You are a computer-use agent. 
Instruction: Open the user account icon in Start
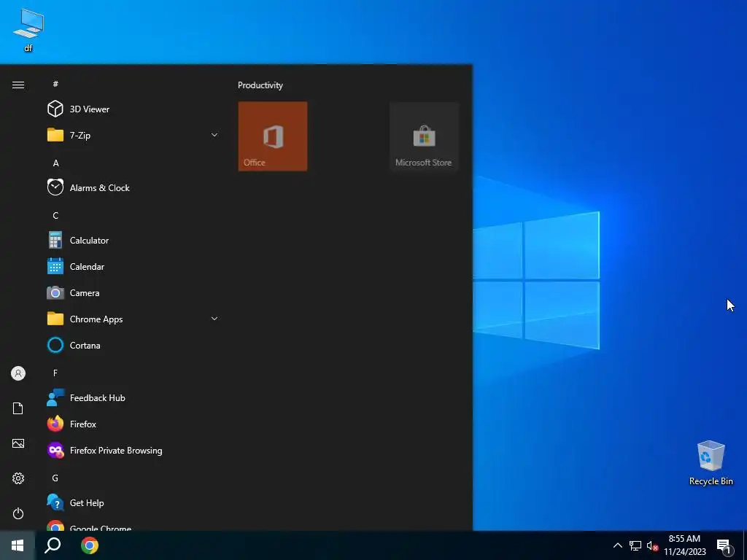[18, 373]
